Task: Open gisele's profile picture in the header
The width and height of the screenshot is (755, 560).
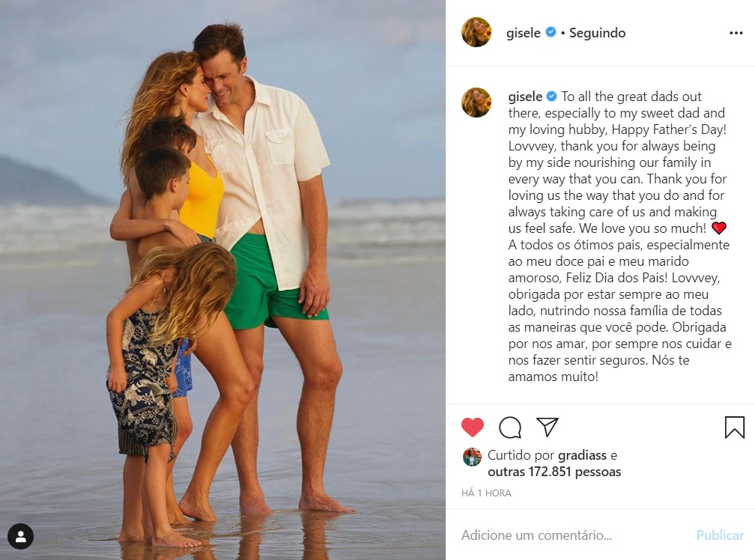Action: 476,32
